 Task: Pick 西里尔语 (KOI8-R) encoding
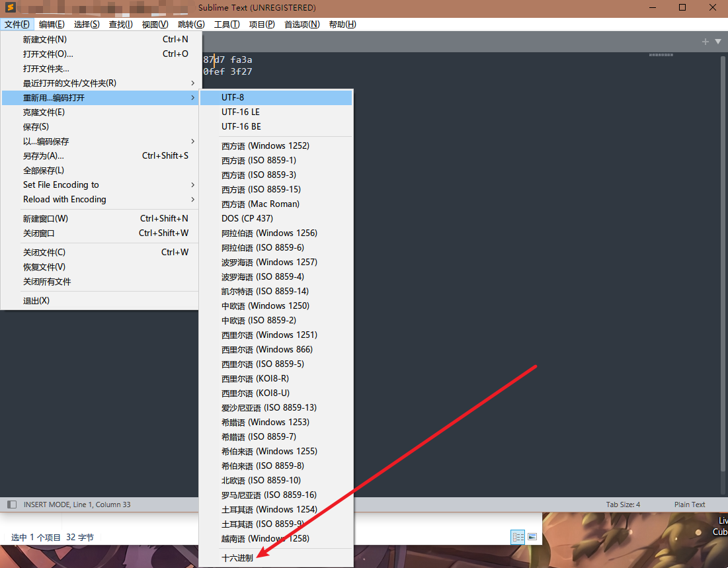[x=276, y=378]
